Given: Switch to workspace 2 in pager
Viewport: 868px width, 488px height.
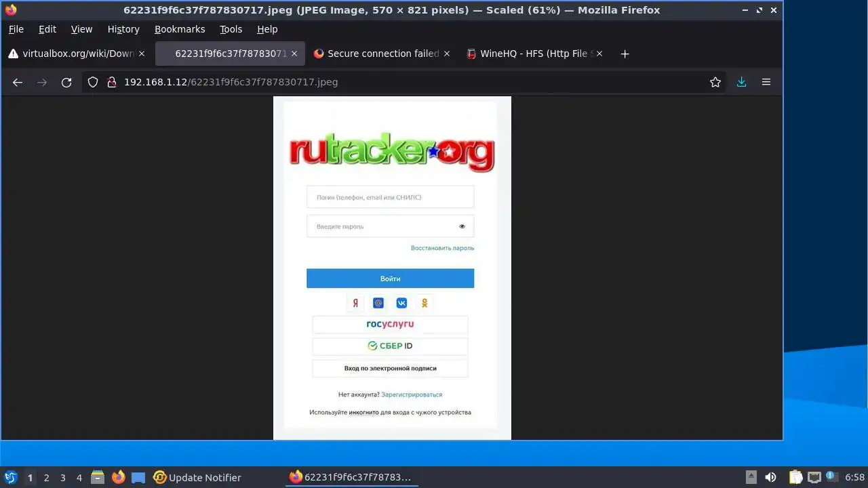Looking at the screenshot, I should click(46, 477).
